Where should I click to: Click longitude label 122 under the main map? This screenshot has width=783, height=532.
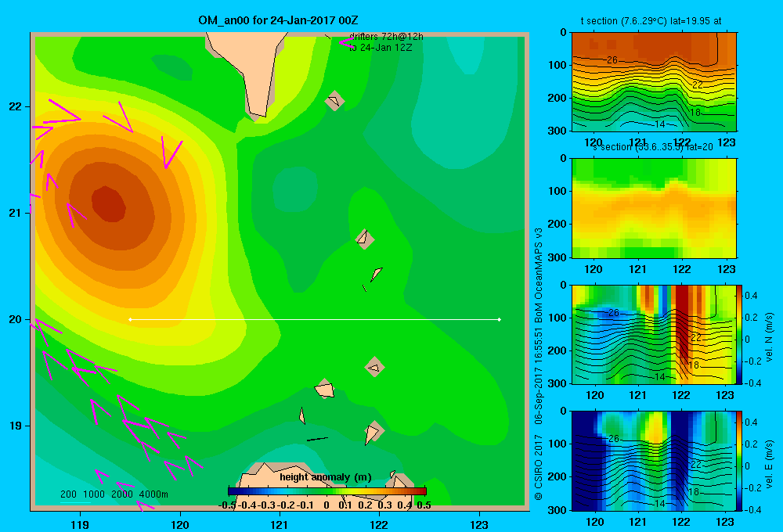coord(379,524)
